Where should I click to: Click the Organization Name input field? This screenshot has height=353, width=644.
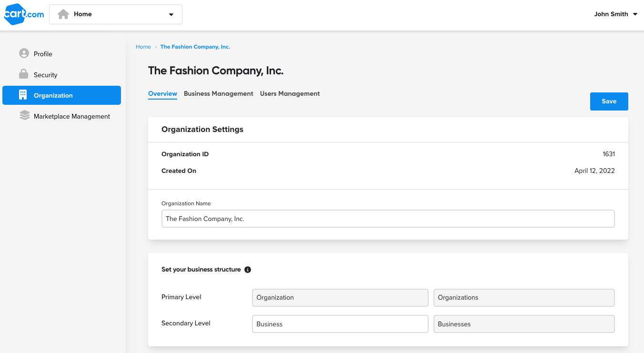click(x=388, y=219)
